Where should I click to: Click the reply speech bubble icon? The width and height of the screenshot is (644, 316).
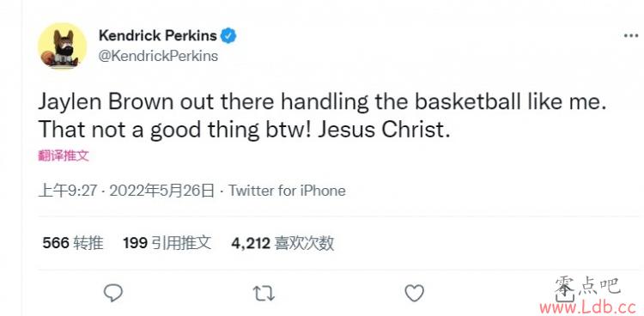113,294
